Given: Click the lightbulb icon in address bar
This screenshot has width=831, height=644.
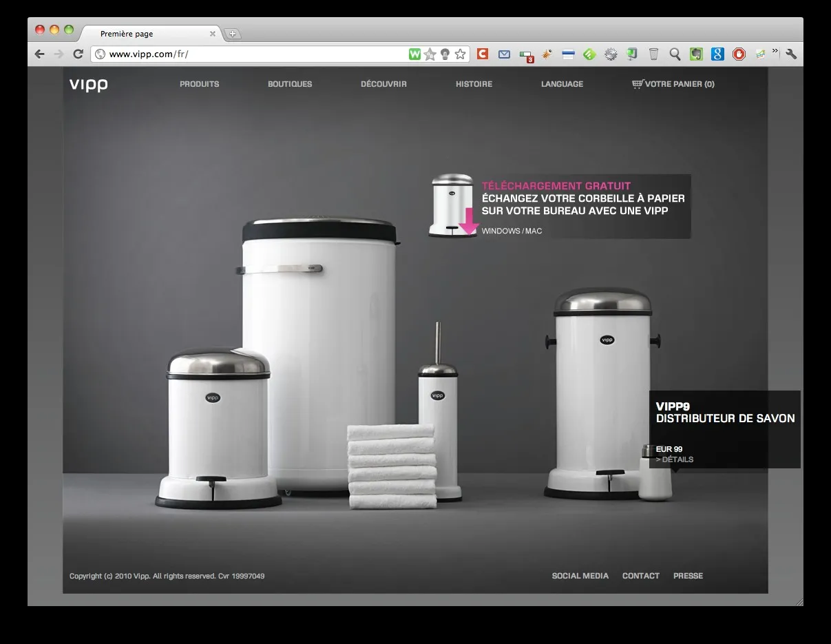Looking at the screenshot, I should pos(445,54).
